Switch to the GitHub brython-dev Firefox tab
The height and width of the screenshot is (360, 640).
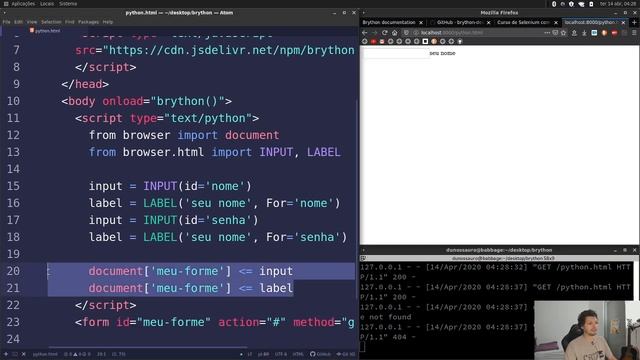460,22
